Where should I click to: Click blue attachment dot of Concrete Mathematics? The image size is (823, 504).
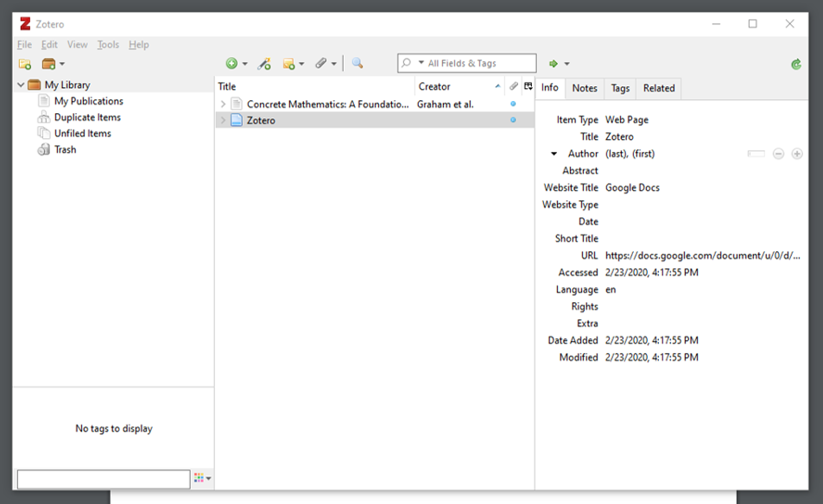[513, 104]
